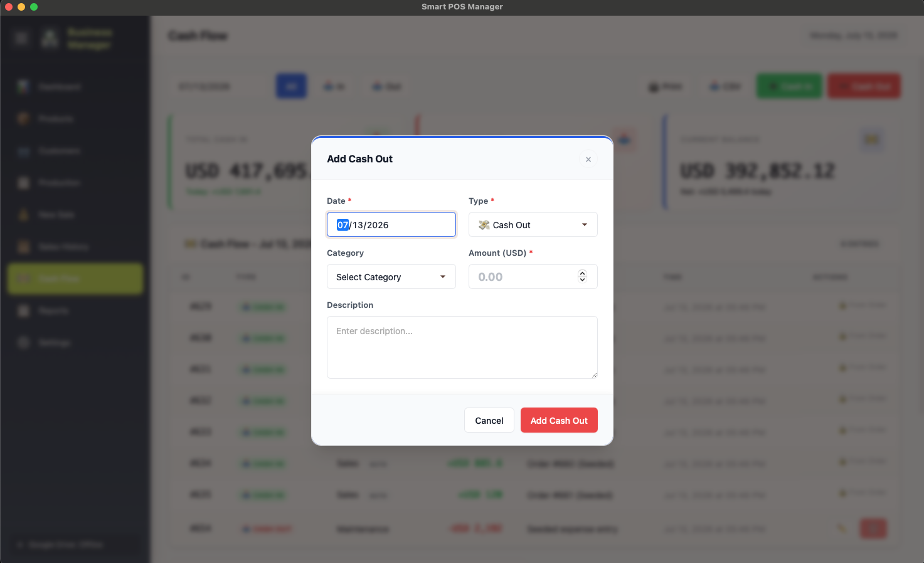Close the Add Cash Out dialog
The image size is (924, 563).
[588, 159]
